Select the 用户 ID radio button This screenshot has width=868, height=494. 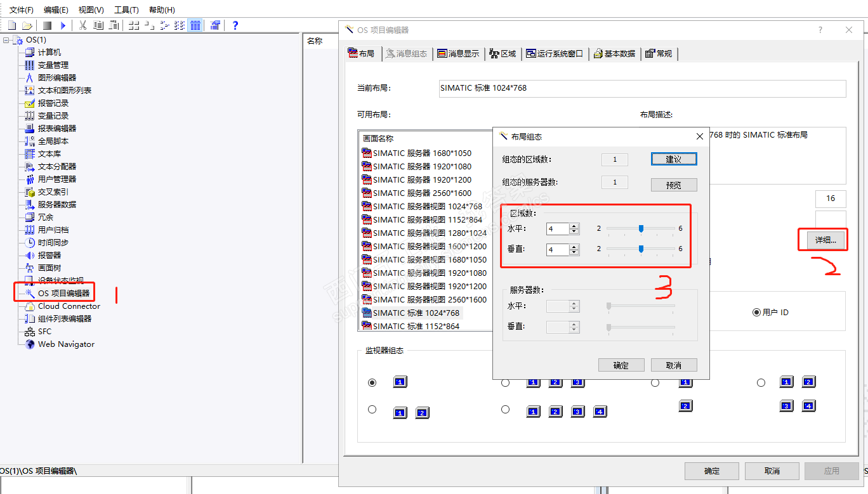pos(756,312)
